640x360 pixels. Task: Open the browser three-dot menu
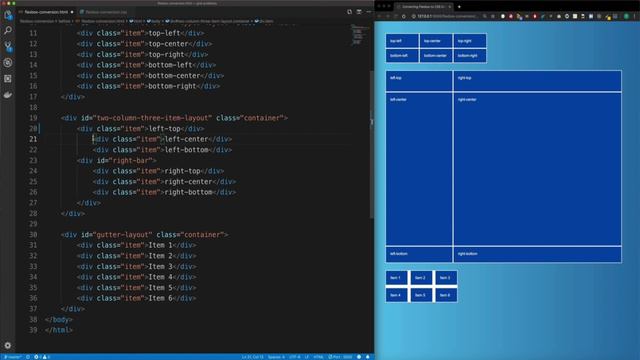point(636,16)
